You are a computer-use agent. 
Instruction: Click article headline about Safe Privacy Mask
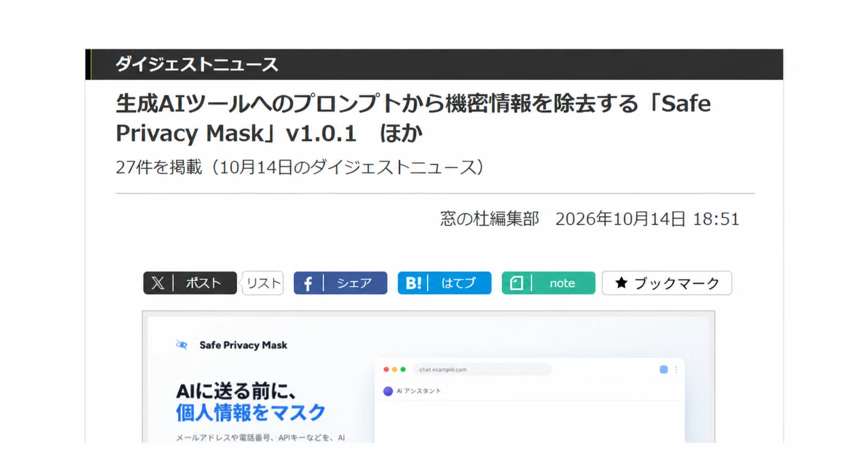tap(413, 118)
